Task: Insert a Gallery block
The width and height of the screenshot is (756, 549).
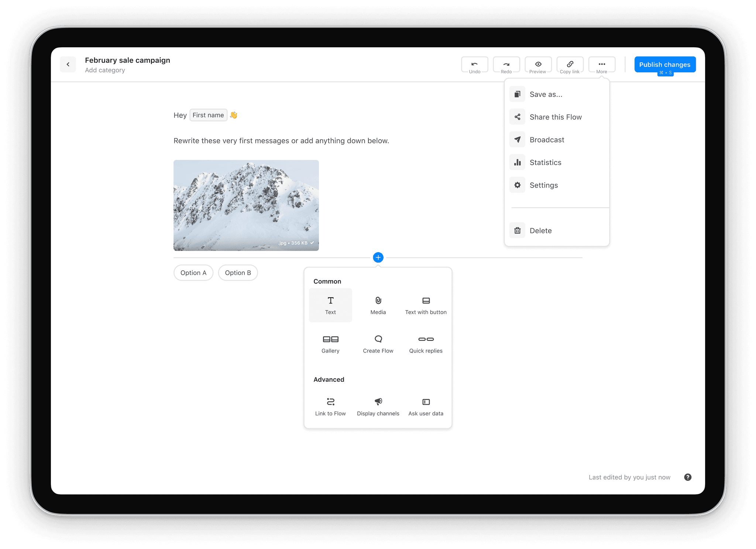Action: (330, 344)
